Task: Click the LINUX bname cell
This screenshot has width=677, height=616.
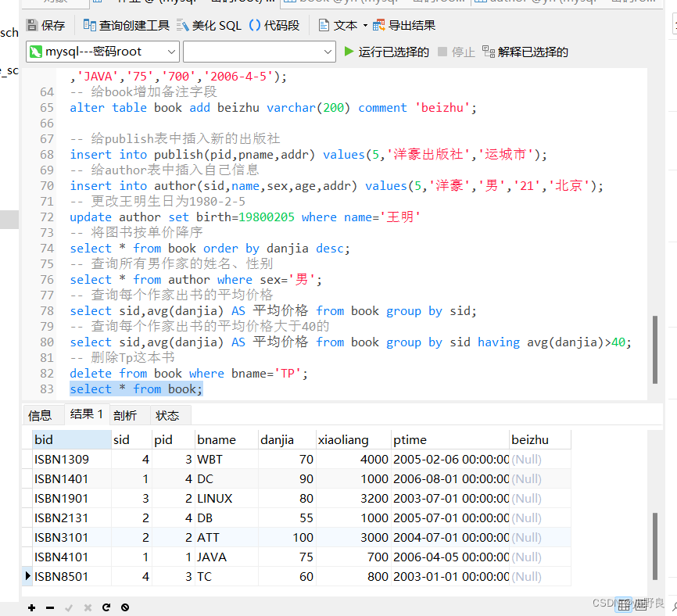Action: [x=226, y=498]
